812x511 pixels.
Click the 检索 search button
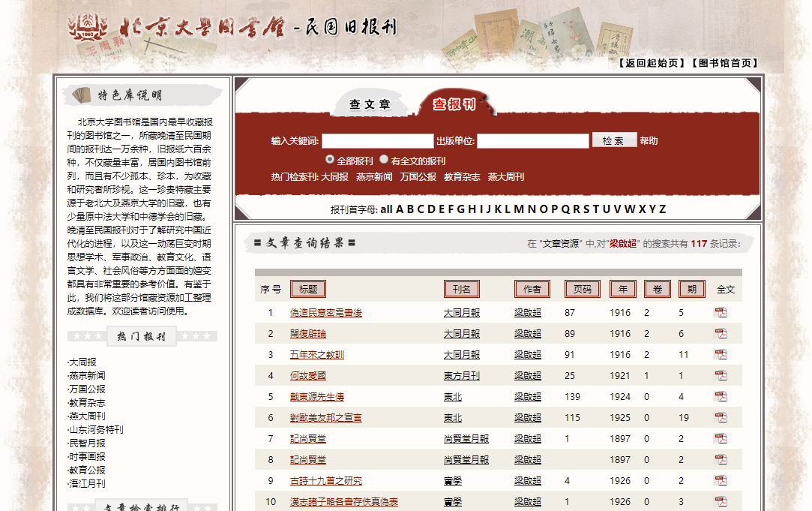coord(614,140)
